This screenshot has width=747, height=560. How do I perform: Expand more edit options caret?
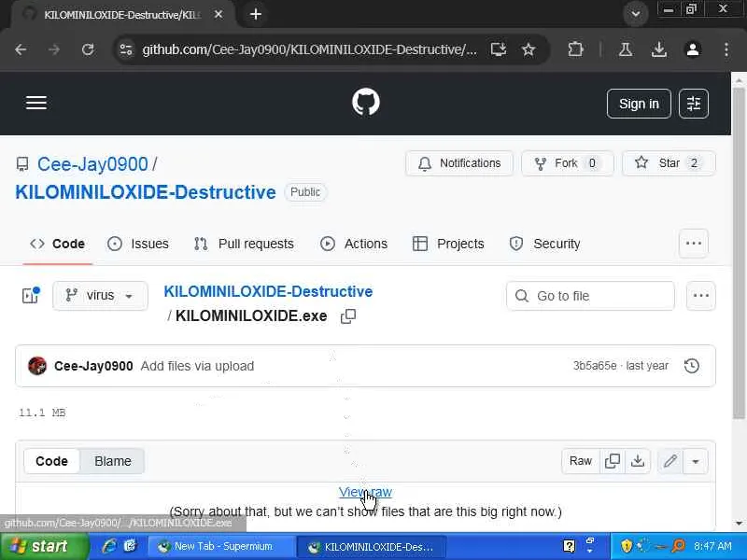696,461
